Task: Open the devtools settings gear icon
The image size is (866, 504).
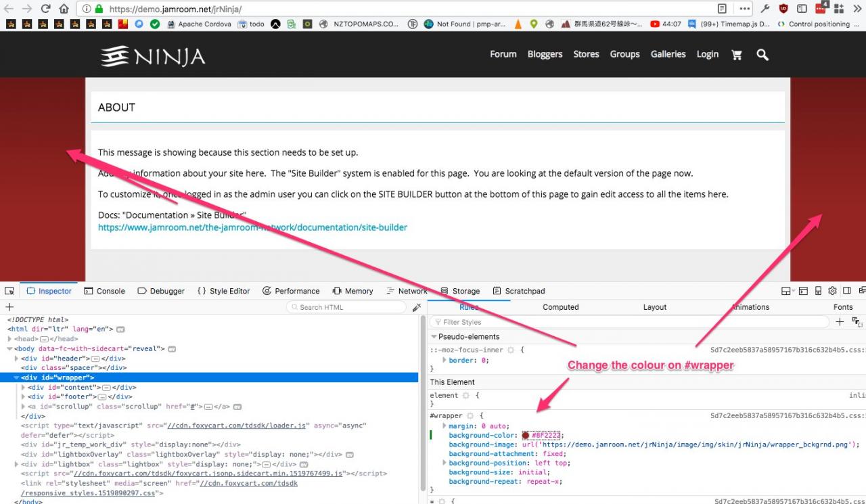Action: (832, 291)
